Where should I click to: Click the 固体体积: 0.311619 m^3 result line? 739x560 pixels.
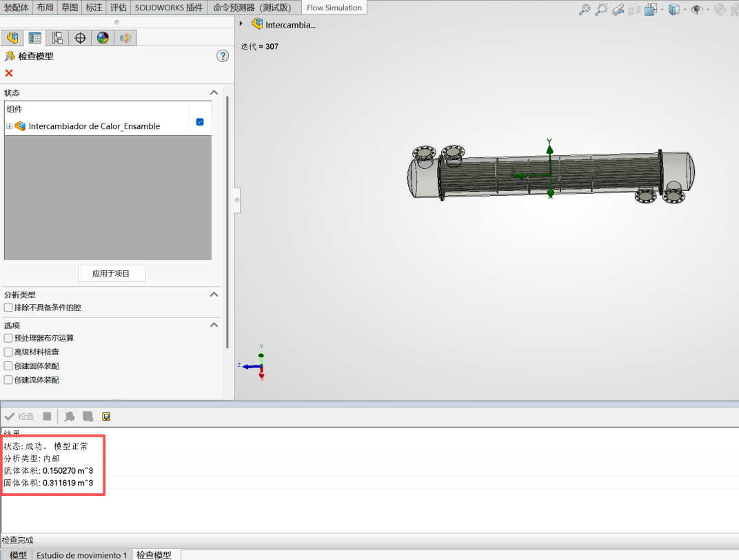pos(48,483)
